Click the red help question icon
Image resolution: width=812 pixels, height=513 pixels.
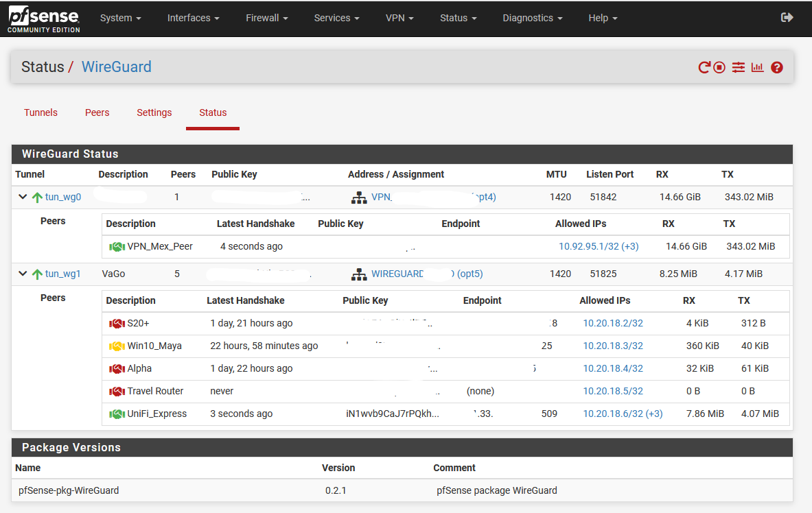[x=777, y=67]
